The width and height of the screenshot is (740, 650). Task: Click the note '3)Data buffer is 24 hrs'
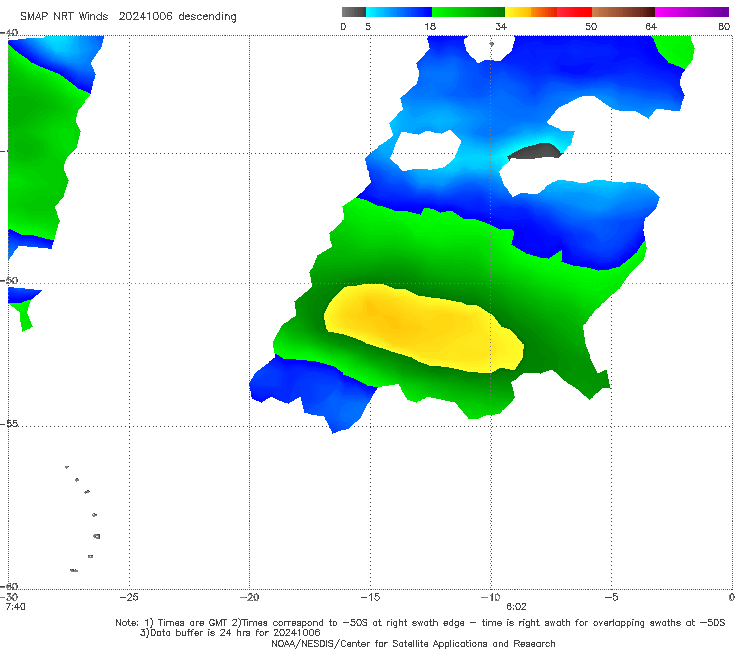point(230,633)
